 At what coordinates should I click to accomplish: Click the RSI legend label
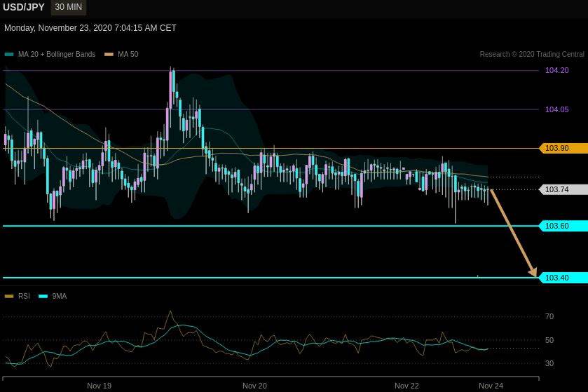pyautogui.click(x=24, y=297)
